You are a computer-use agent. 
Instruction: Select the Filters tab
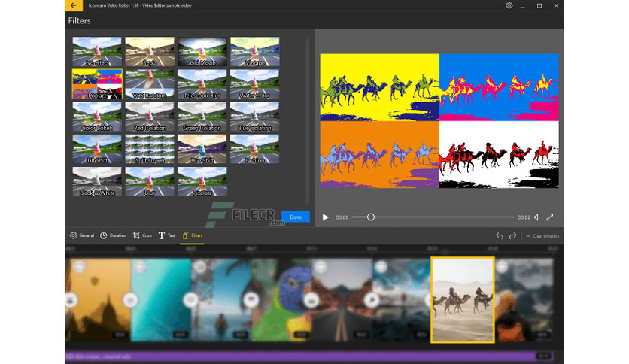pyautogui.click(x=192, y=235)
